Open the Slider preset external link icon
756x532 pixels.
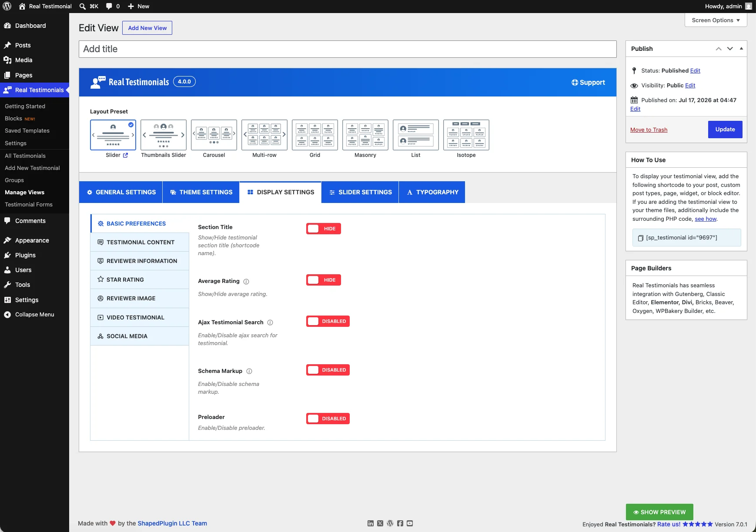(126, 155)
